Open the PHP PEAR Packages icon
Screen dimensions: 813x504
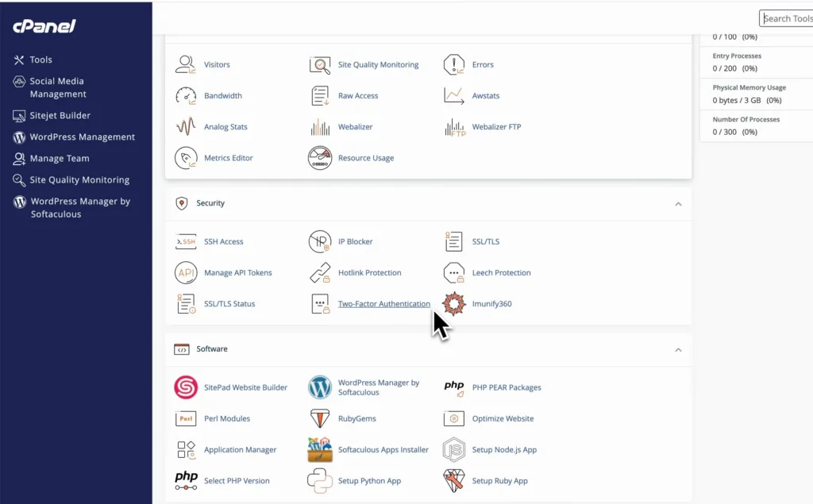click(x=453, y=388)
